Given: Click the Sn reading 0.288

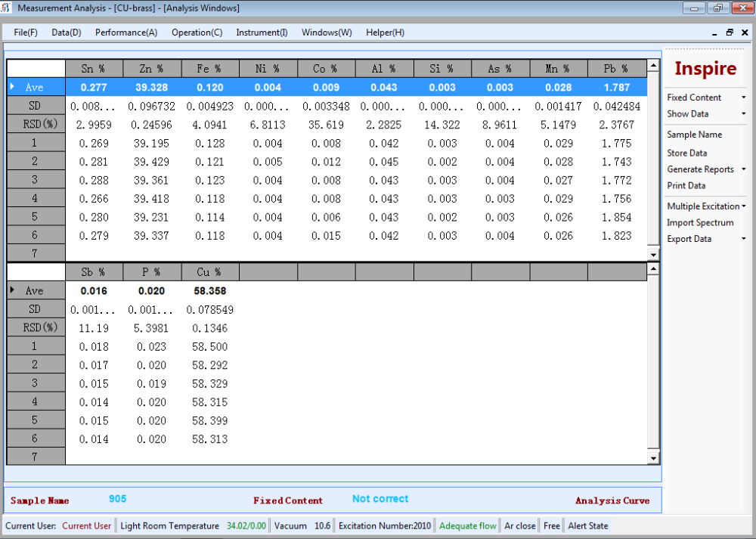Looking at the screenshot, I should point(94,181).
